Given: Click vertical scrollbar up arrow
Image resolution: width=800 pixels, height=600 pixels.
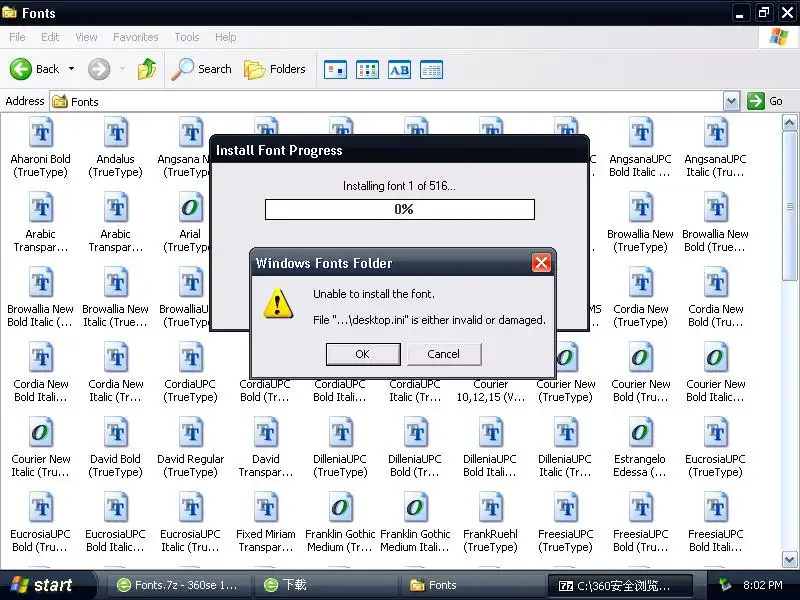Looking at the screenshot, I should point(789,122).
